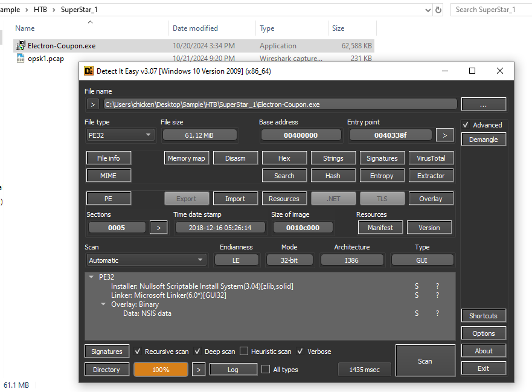Viewport: 532px width, 392px height.
Task: Open the Strings viewer
Action: point(333,158)
